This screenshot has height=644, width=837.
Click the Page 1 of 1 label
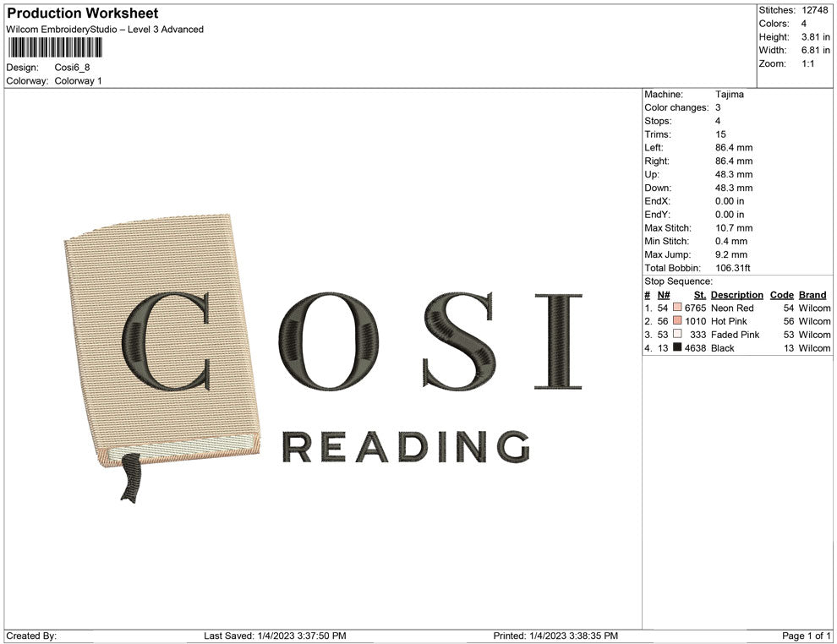(x=803, y=636)
